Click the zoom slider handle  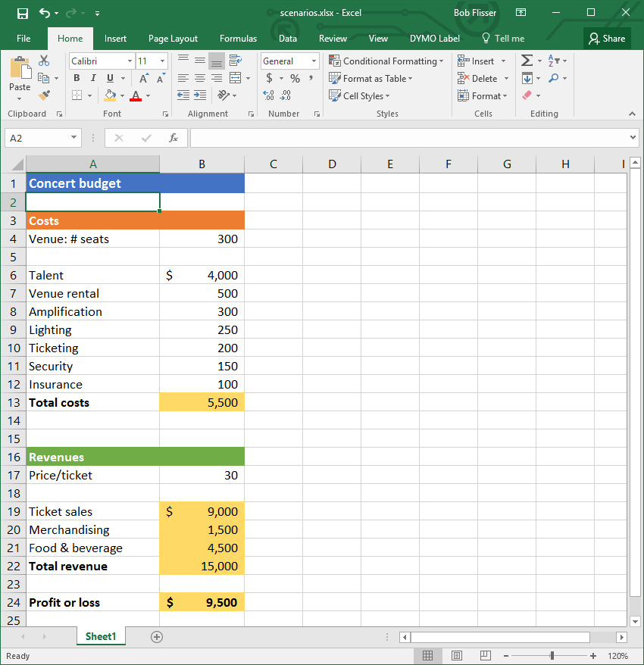pos(552,656)
